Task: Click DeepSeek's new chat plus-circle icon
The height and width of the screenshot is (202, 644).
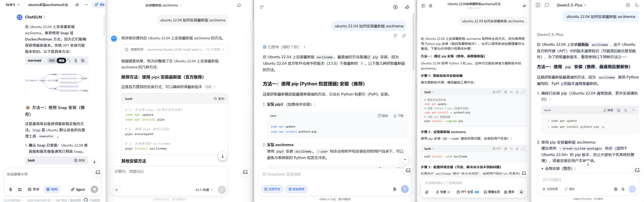Action: tap(395, 7)
